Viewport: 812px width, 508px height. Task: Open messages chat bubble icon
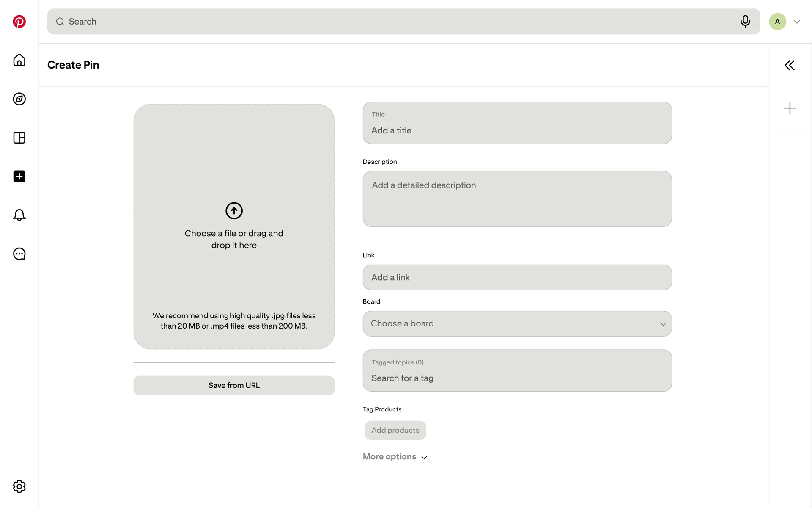[19, 254]
